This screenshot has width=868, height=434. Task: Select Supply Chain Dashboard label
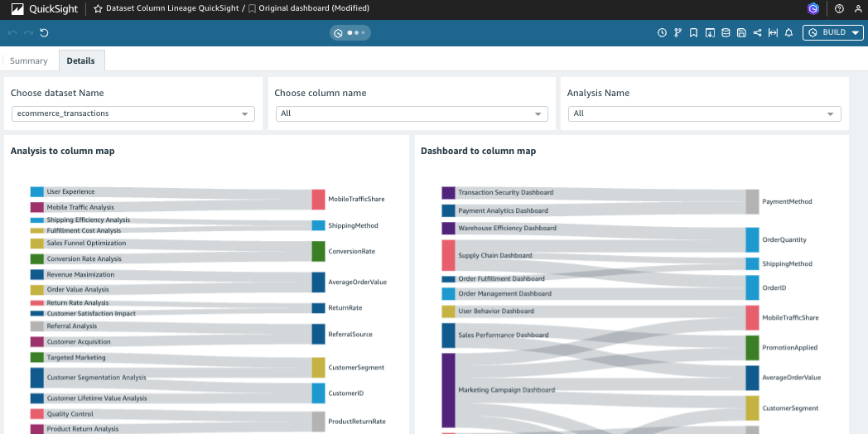495,256
